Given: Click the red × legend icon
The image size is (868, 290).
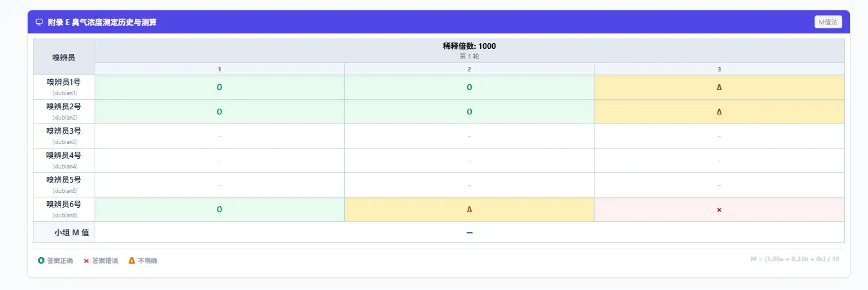Looking at the screenshot, I should (86, 261).
